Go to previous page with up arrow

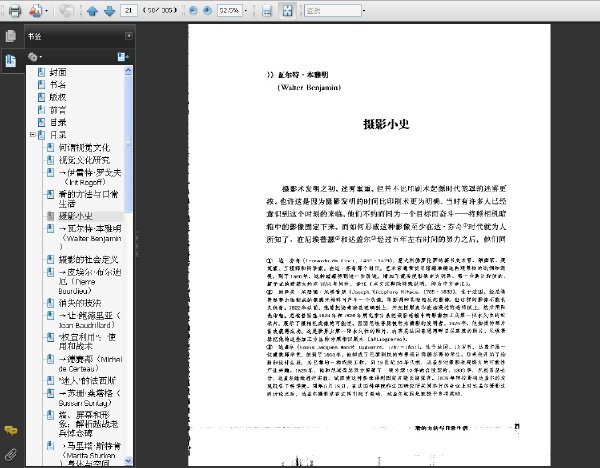(92, 11)
